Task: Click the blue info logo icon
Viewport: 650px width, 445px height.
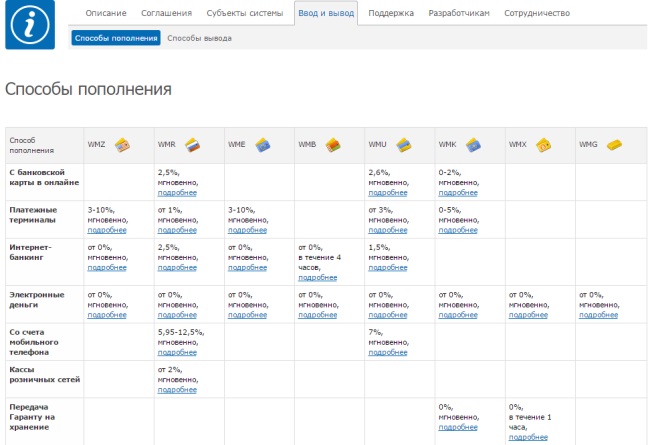Action: (30, 24)
